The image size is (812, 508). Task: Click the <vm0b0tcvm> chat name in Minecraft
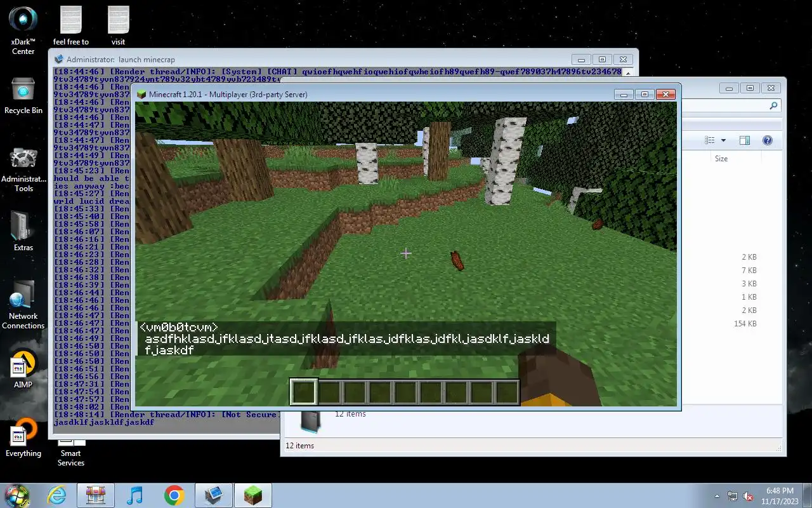(180, 328)
